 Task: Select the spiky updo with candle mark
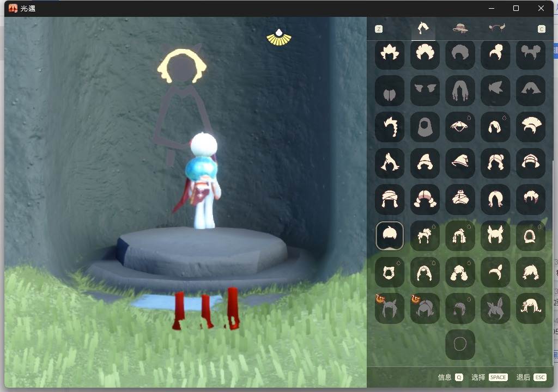point(425,236)
